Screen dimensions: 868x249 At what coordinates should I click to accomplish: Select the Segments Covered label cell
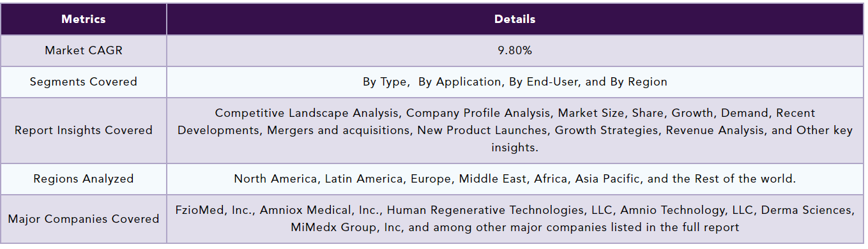pyautogui.click(x=84, y=82)
